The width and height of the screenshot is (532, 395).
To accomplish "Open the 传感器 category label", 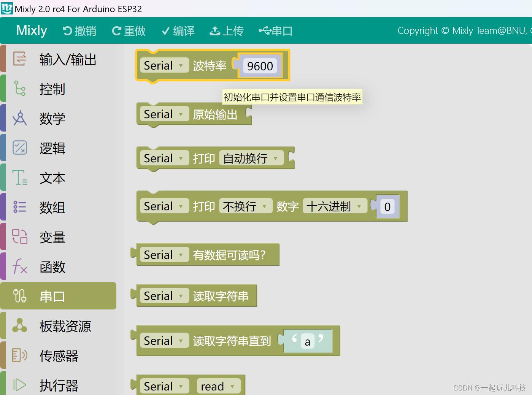I will coord(59,356).
